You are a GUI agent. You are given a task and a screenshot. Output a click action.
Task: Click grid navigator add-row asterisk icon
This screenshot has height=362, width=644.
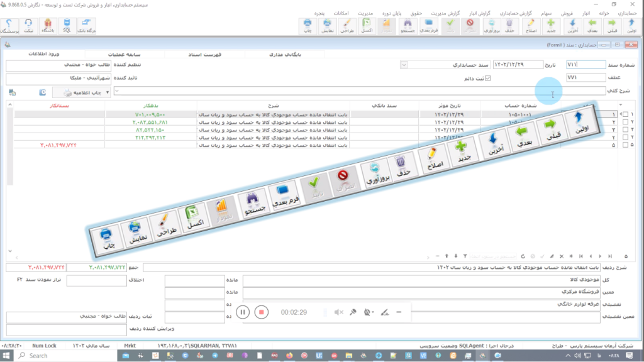[571, 256]
